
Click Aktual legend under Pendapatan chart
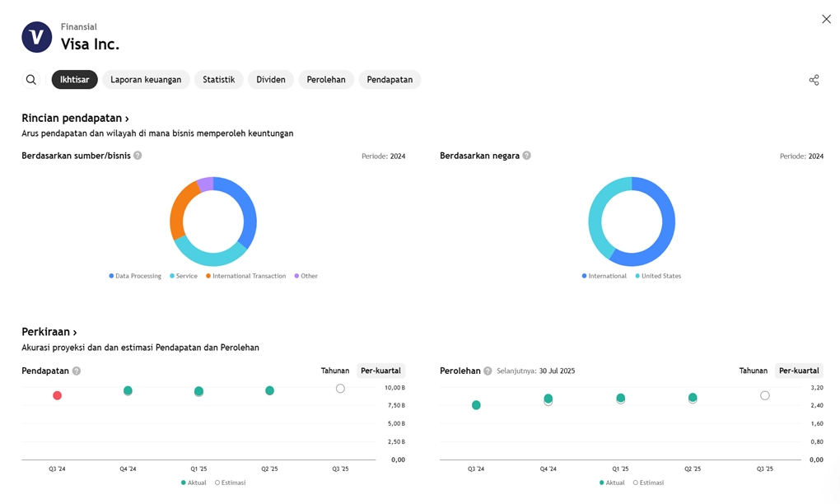click(194, 483)
